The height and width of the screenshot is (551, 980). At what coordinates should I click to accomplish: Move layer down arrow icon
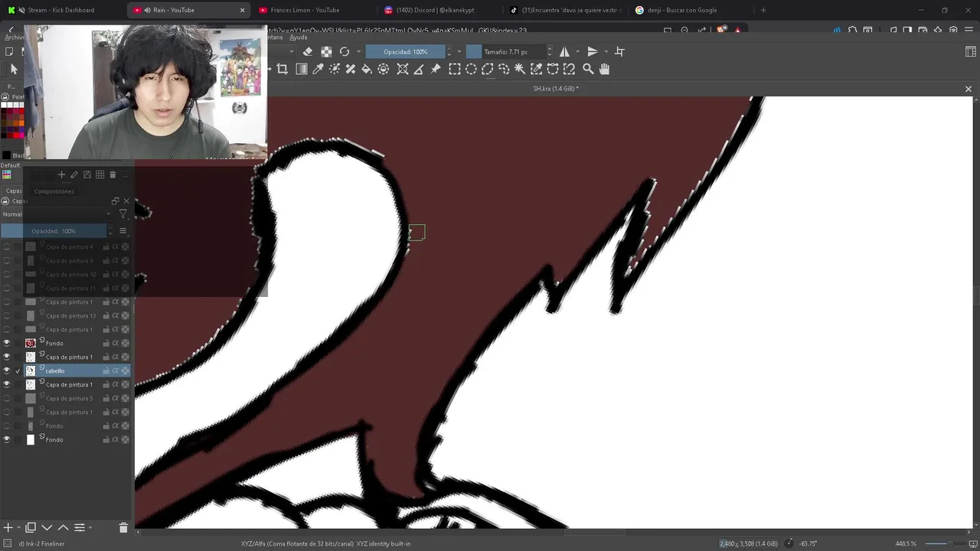47,527
